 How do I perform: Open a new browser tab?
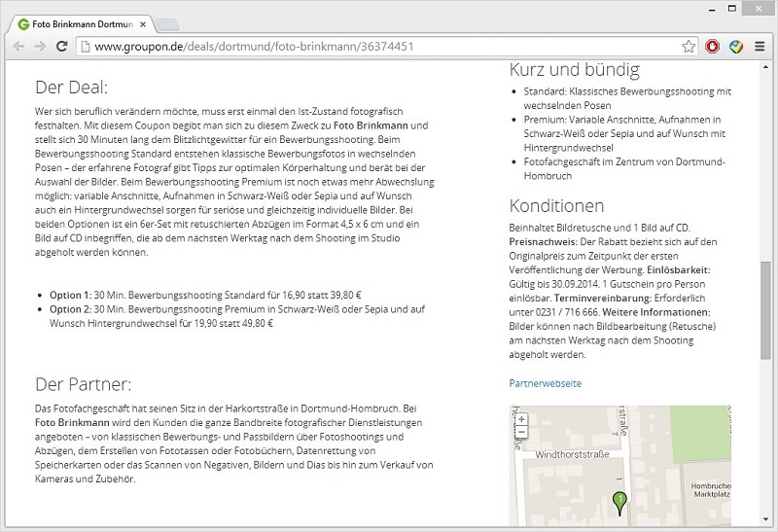tap(167, 24)
